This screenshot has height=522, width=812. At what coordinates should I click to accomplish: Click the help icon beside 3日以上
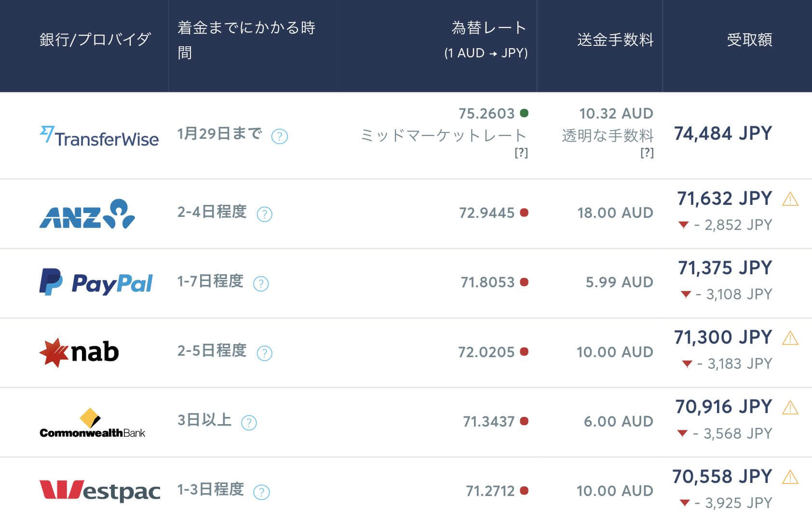(249, 423)
